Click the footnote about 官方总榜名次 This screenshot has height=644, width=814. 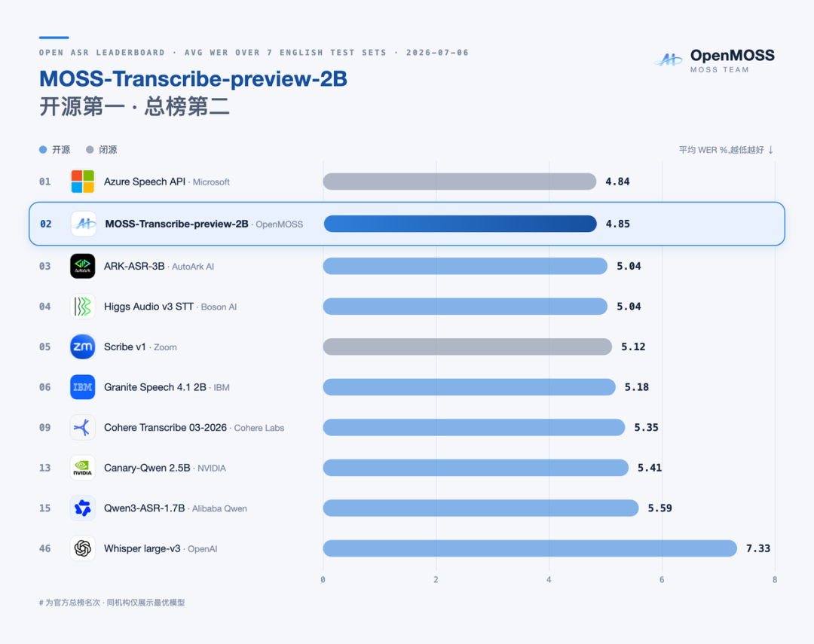click(x=112, y=603)
